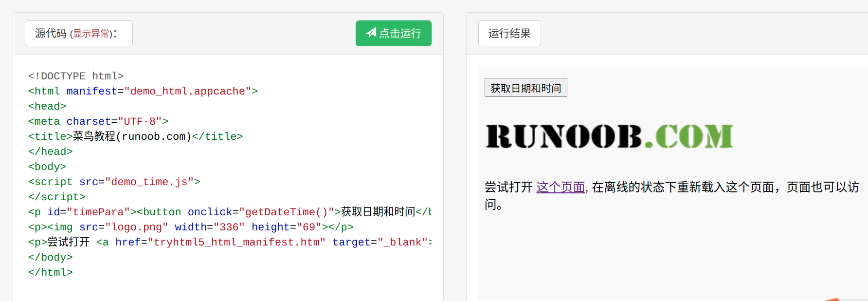This screenshot has width=868, height=301.
Task: Click the 尝试打开 paragraph text in the result
Action: coord(672,195)
